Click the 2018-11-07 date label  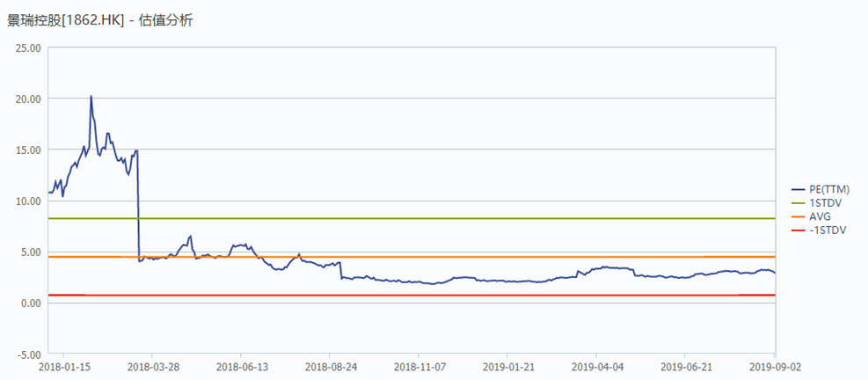coord(419,367)
